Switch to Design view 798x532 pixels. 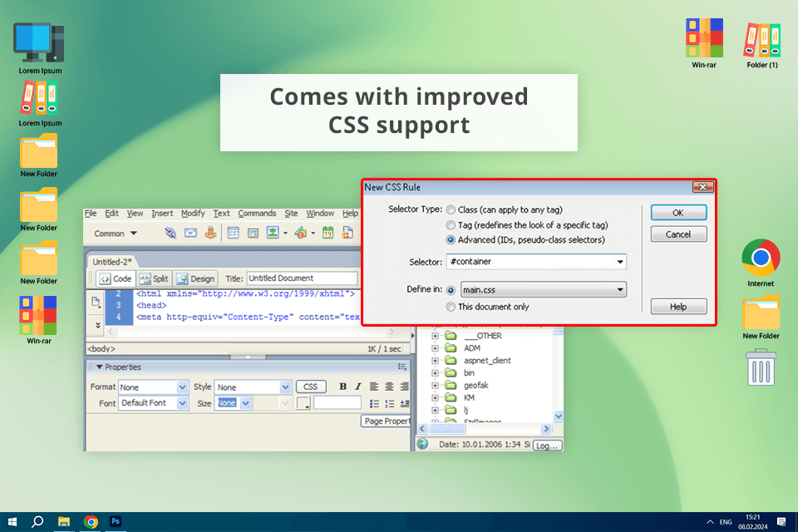point(196,278)
